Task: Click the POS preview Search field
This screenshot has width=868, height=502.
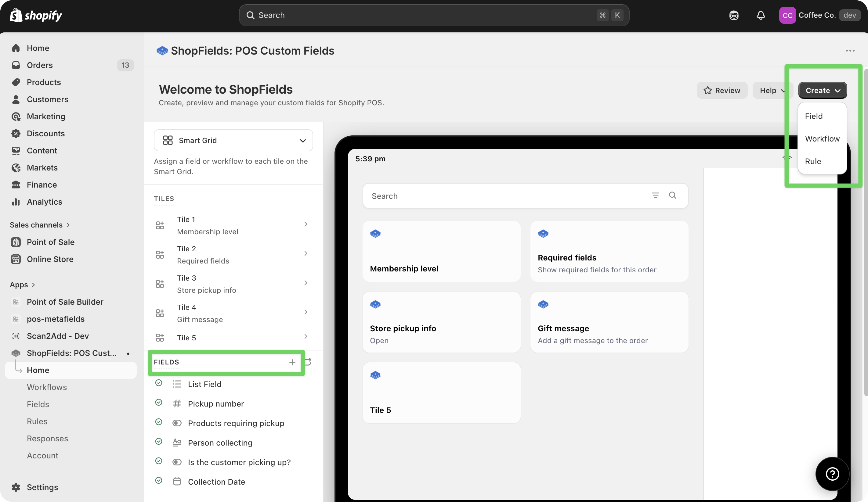Action: (526, 196)
